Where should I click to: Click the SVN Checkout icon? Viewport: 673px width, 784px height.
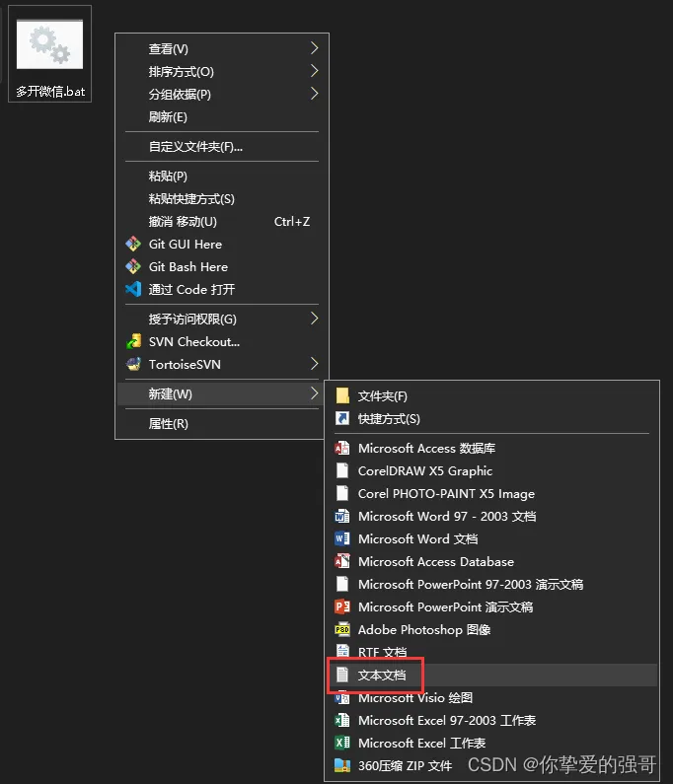tap(133, 341)
